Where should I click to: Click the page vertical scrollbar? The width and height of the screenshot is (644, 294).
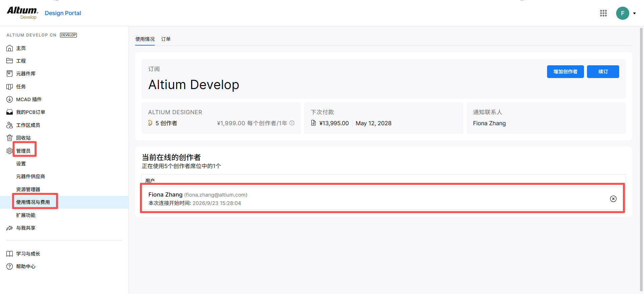(x=641, y=160)
